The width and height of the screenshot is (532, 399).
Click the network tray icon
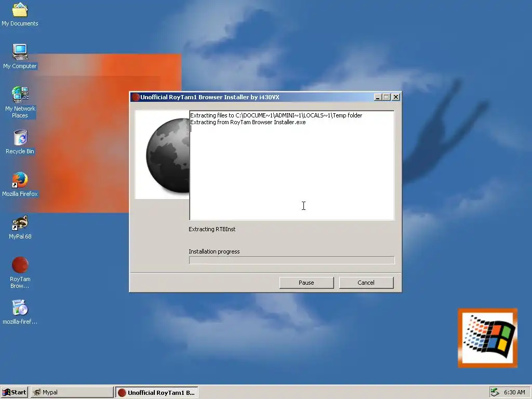(x=495, y=392)
